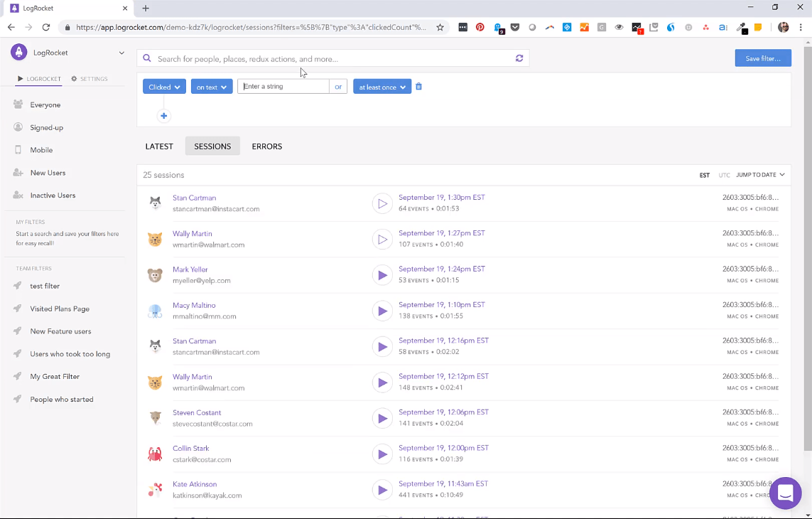The height and width of the screenshot is (519, 812).
Task: Play Mark Yeller's session recording
Action: click(382, 275)
